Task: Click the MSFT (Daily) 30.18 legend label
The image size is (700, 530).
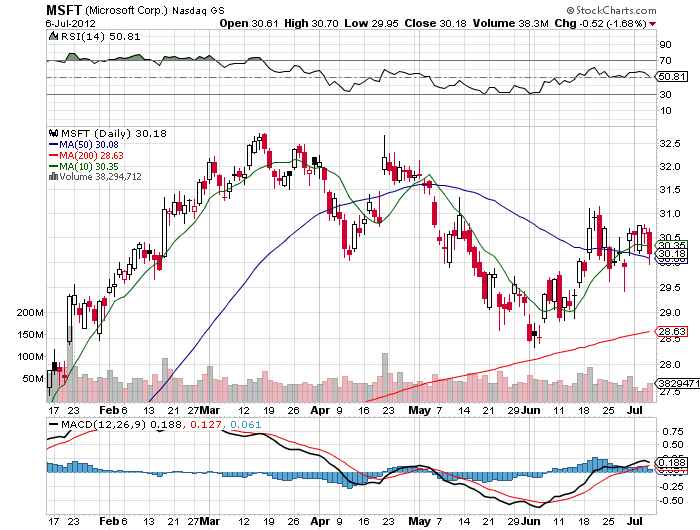Action: pyautogui.click(x=114, y=133)
